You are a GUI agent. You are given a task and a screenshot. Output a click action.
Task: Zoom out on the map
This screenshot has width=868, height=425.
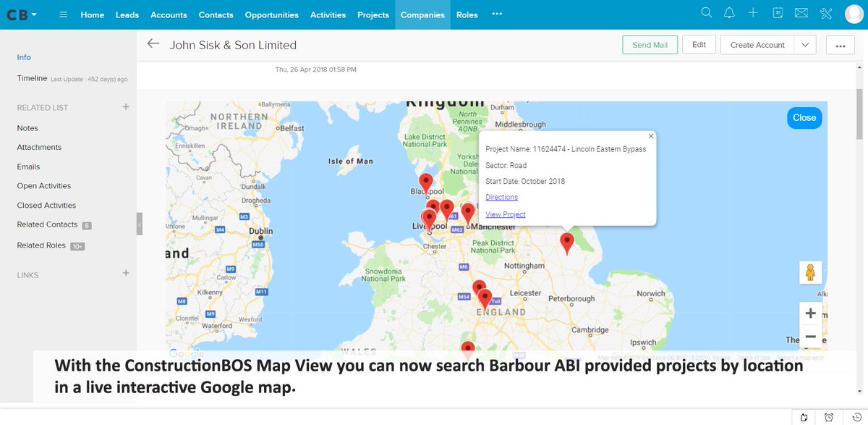810,337
